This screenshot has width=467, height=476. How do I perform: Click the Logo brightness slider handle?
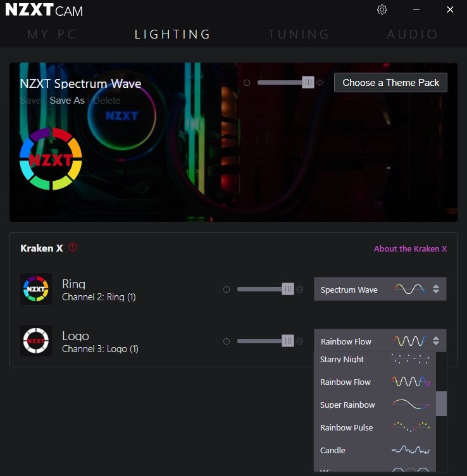[x=287, y=341]
